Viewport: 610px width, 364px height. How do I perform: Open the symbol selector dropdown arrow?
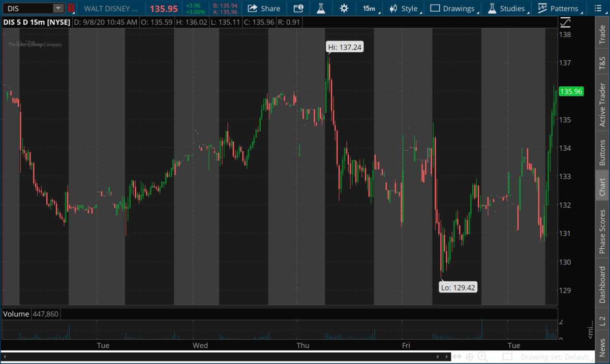pyautogui.click(x=58, y=8)
